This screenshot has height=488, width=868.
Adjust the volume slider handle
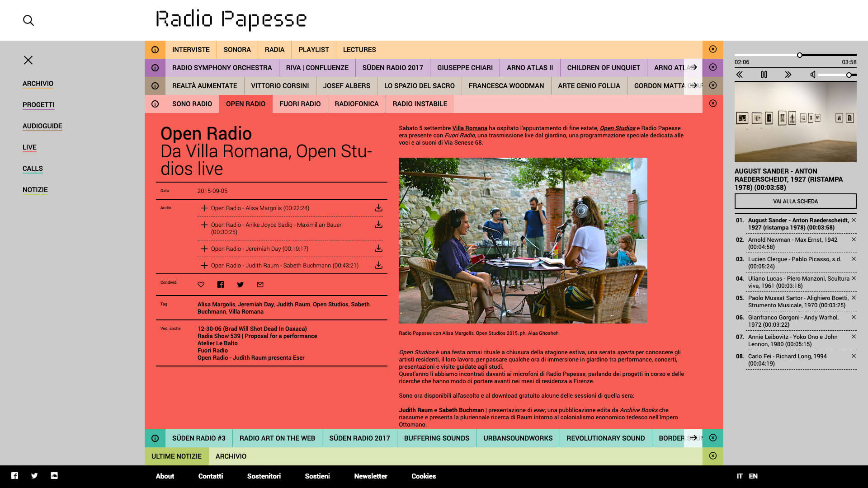point(849,75)
